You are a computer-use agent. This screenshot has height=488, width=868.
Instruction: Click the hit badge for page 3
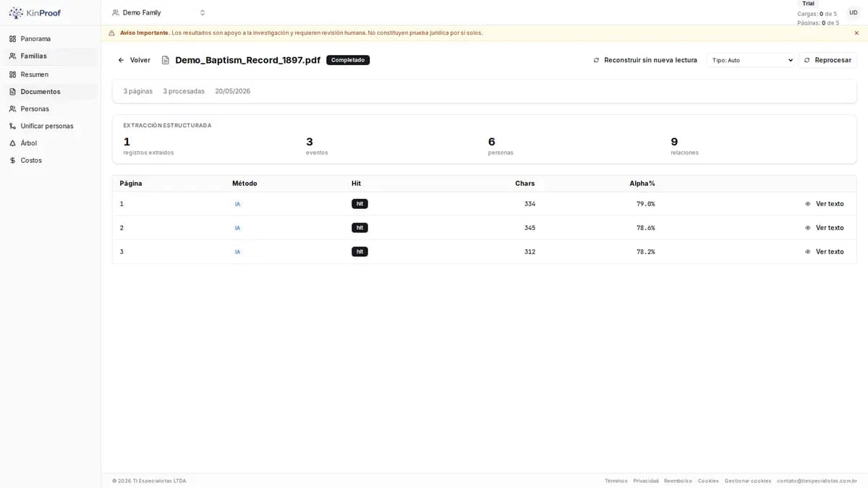click(359, 252)
